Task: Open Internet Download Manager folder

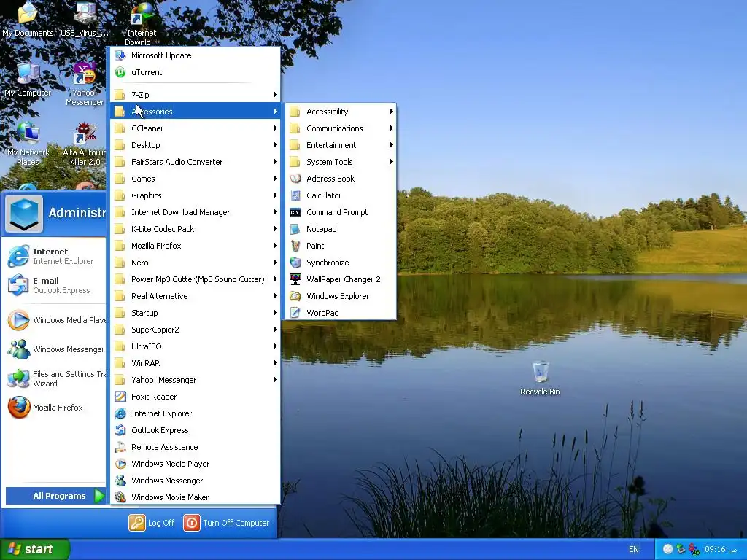Action: (195, 212)
